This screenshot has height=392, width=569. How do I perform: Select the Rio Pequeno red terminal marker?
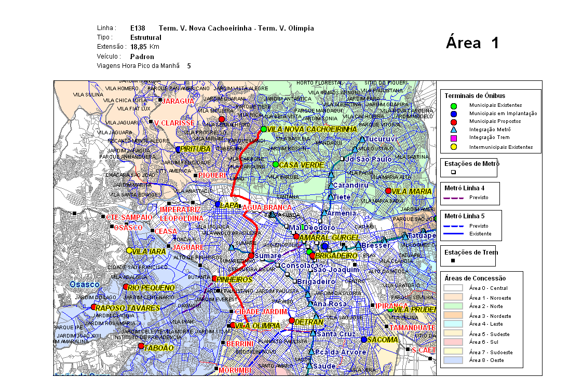tap(126, 287)
